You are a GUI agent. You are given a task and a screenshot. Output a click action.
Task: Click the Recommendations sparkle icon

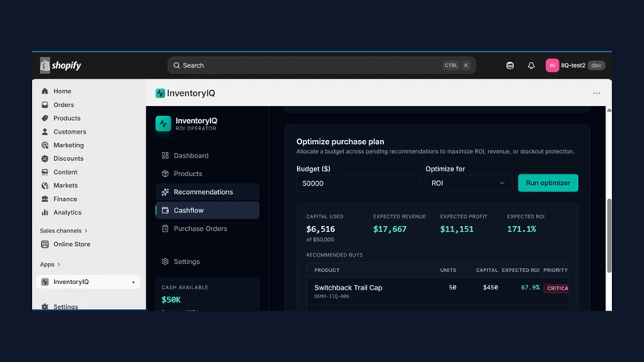click(x=165, y=192)
